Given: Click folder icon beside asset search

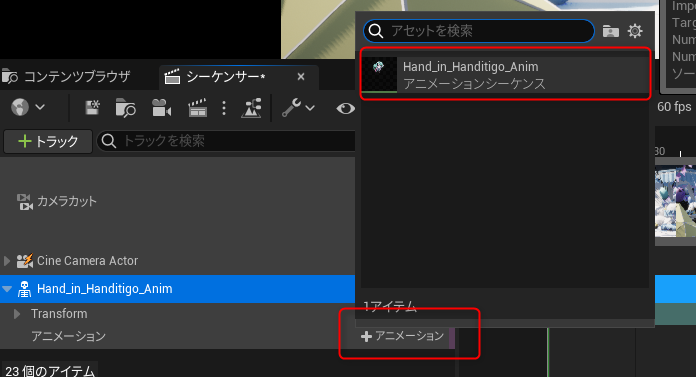Looking at the screenshot, I should pos(611,31).
